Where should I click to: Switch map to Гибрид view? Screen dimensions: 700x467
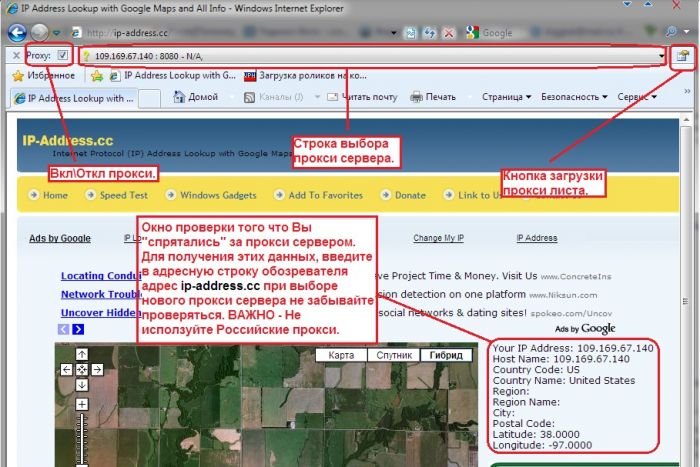click(446, 355)
